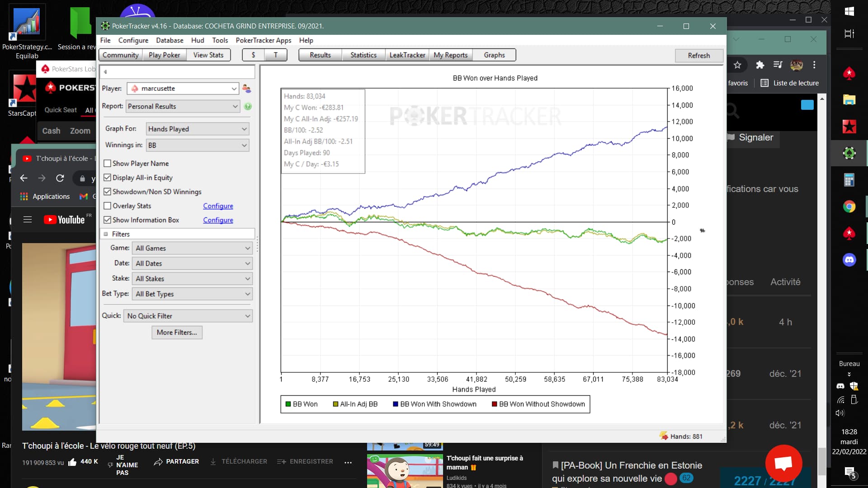Click the tournament T button
Screen dimensions: 868x488
click(x=276, y=55)
